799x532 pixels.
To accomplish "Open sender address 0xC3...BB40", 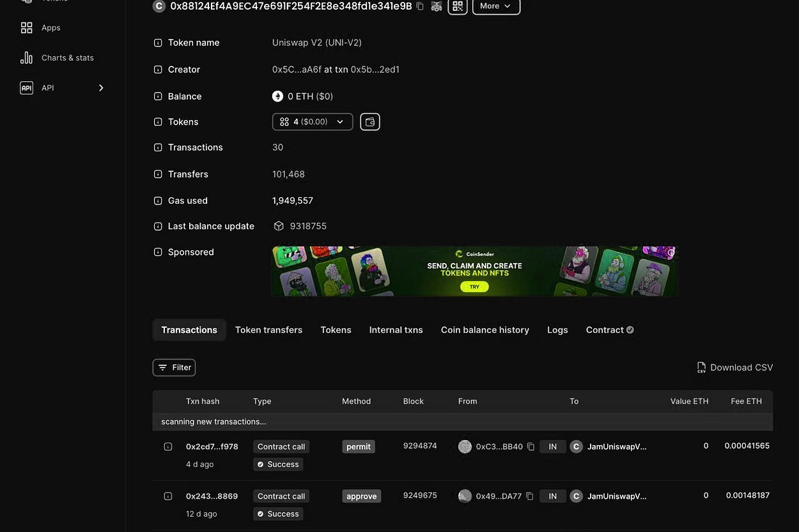I will 499,446.
